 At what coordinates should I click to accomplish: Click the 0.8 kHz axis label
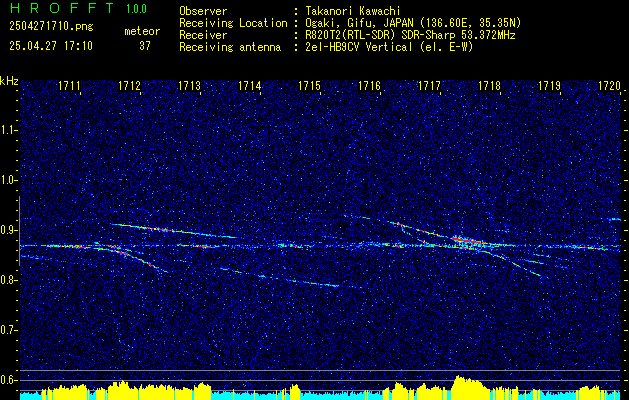coord(8,280)
